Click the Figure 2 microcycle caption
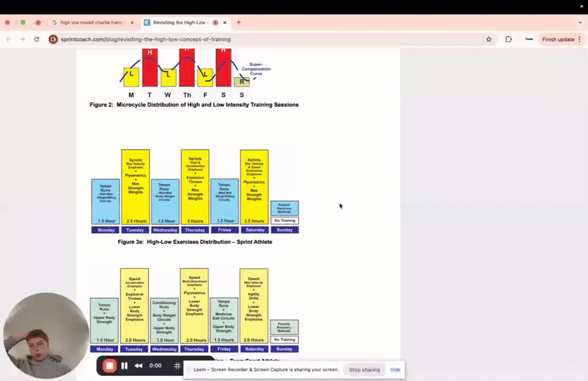 tap(194, 105)
